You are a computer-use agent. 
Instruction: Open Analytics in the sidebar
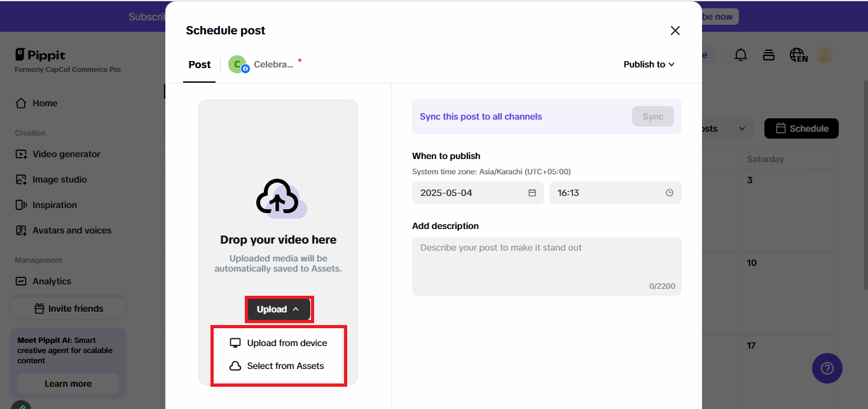[52, 281]
